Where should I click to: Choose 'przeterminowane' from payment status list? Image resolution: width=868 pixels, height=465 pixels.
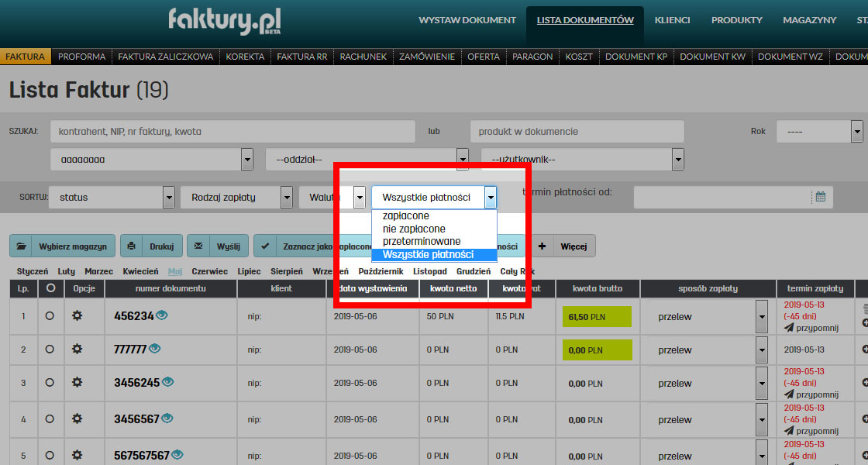(422, 241)
